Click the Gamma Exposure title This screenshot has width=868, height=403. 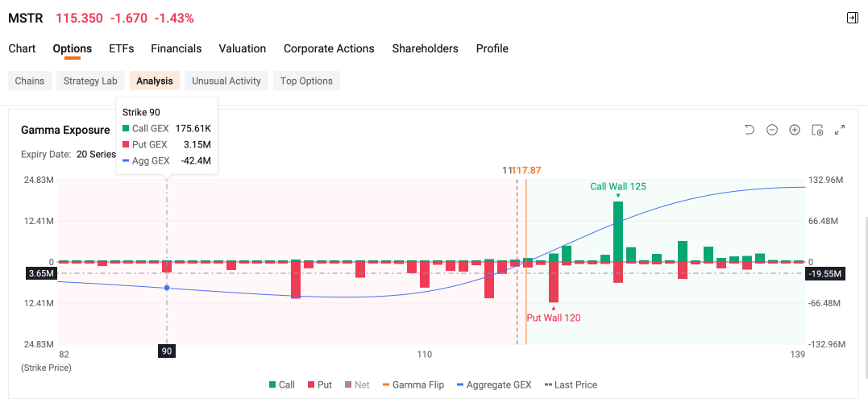tap(65, 130)
